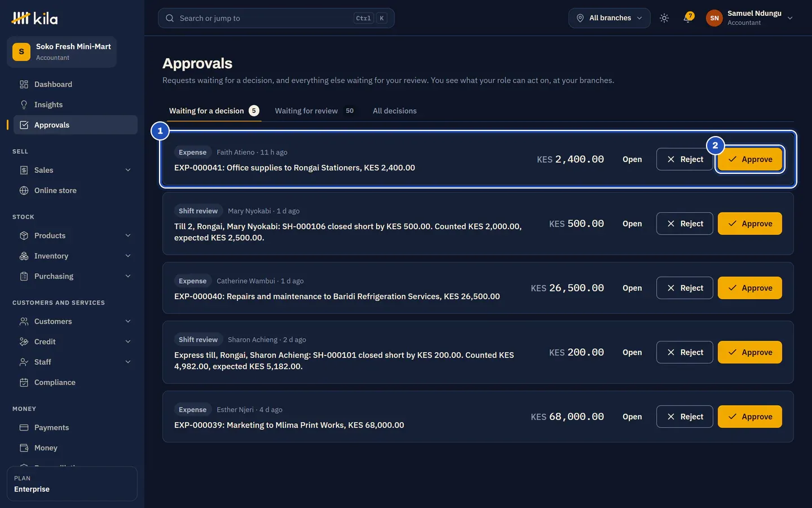The height and width of the screenshot is (508, 812).
Task: Switch to Waiting for a decision tab
Action: click(x=214, y=111)
